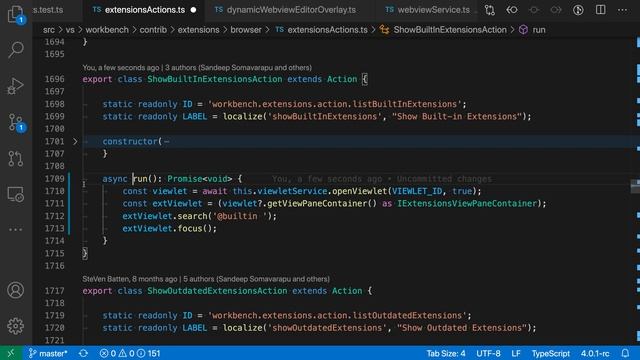Click the '@builtin ' search string

[240, 216]
